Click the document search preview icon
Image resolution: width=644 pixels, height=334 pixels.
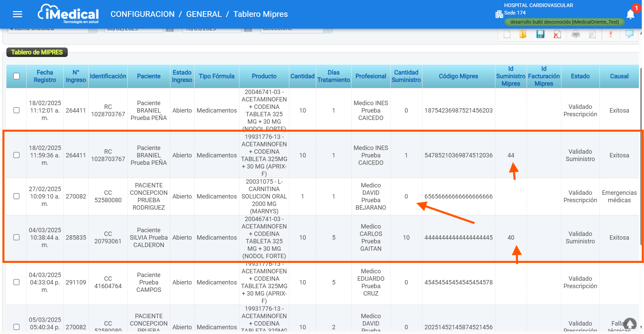pyautogui.click(x=592, y=34)
